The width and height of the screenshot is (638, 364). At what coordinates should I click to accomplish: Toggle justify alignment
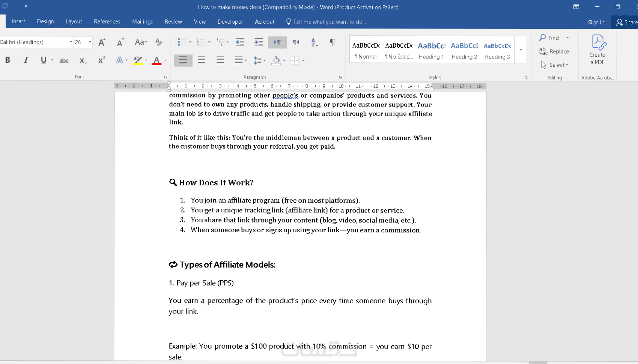point(239,60)
